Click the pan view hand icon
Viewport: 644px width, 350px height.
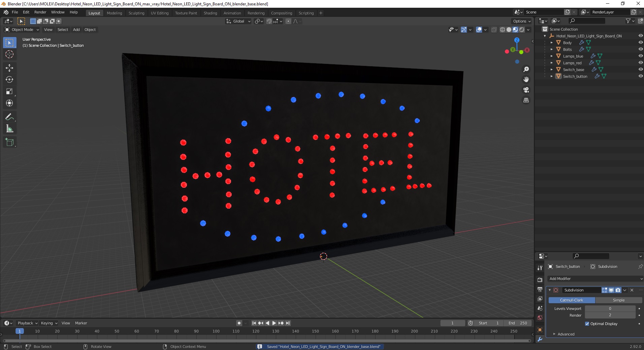click(x=526, y=79)
